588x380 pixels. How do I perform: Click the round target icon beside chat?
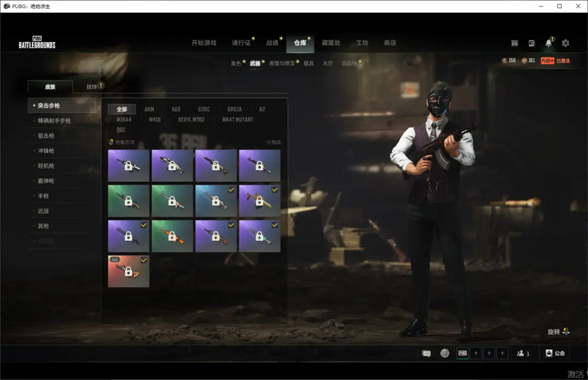[x=445, y=353]
